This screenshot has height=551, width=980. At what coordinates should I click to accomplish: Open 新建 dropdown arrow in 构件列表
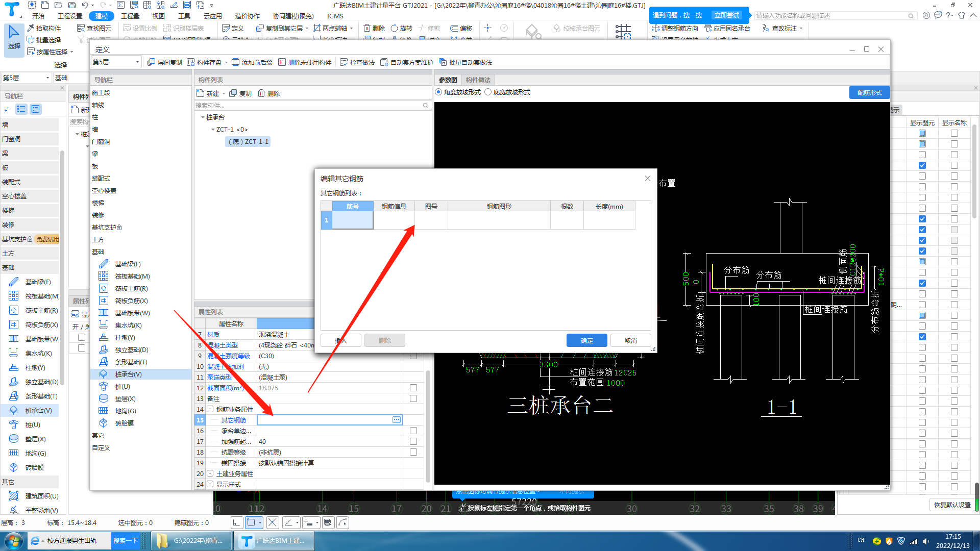[224, 94]
